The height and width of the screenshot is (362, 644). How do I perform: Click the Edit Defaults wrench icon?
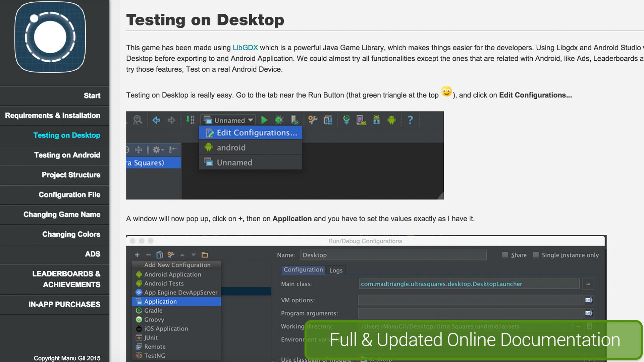171,255
